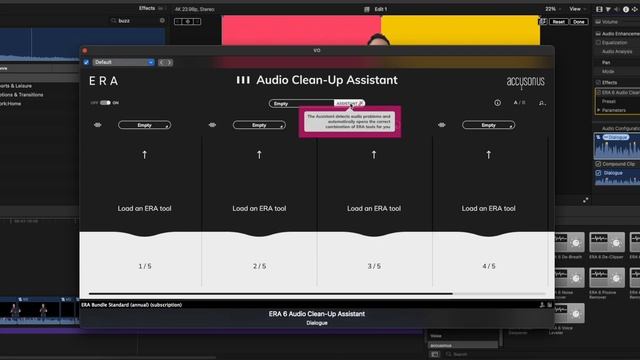Click the bypass icon left of slot 4/5

click(442, 125)
